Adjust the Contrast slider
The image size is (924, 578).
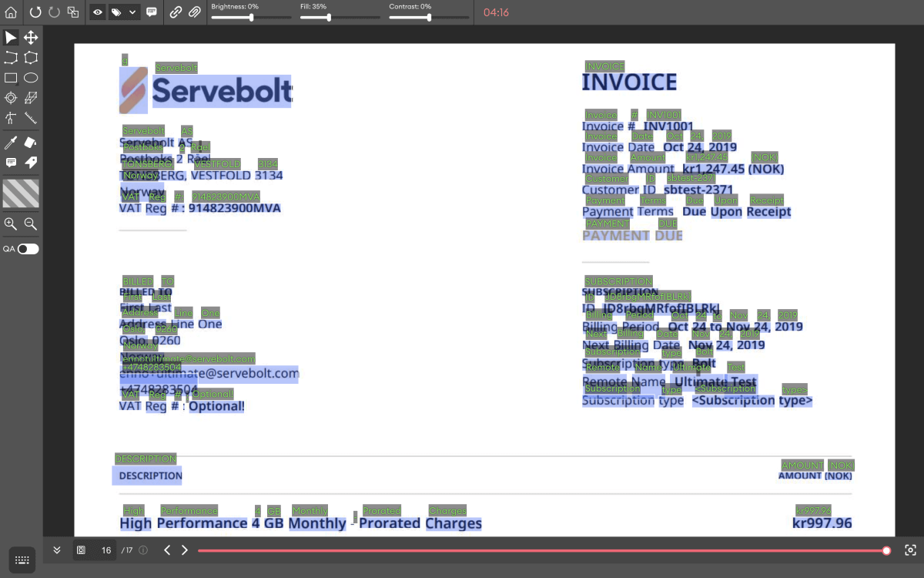[x=429, y=17]
